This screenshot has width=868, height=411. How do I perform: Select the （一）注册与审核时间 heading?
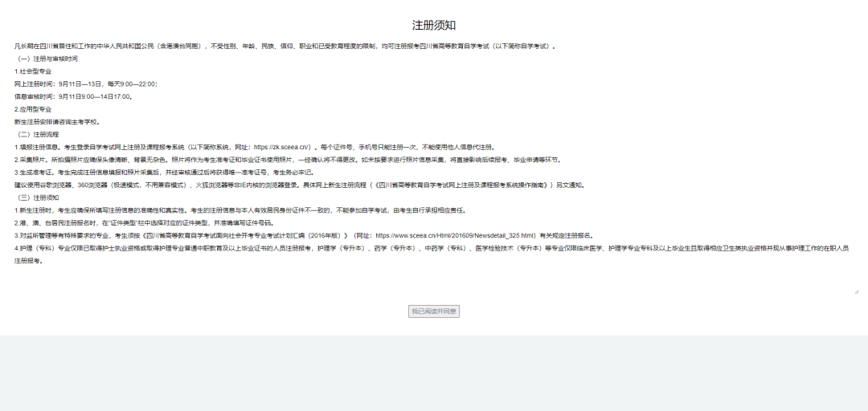[47, 59]
